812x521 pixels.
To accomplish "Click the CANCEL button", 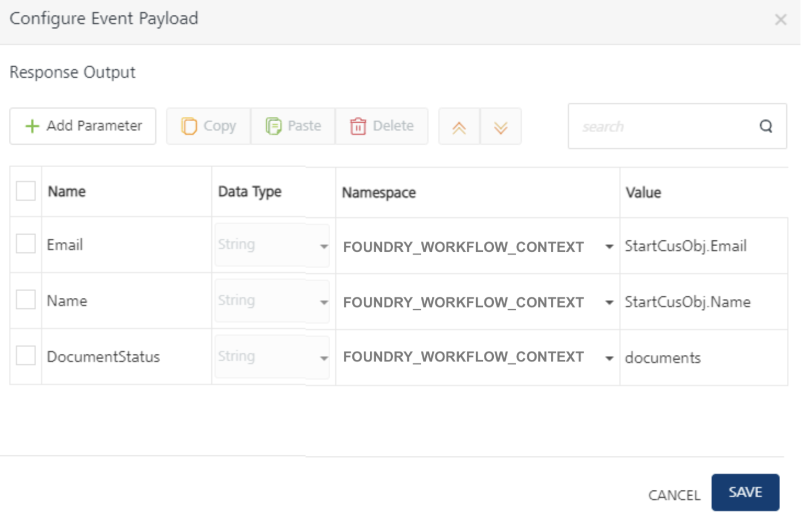I will click(x=674, y=495).
